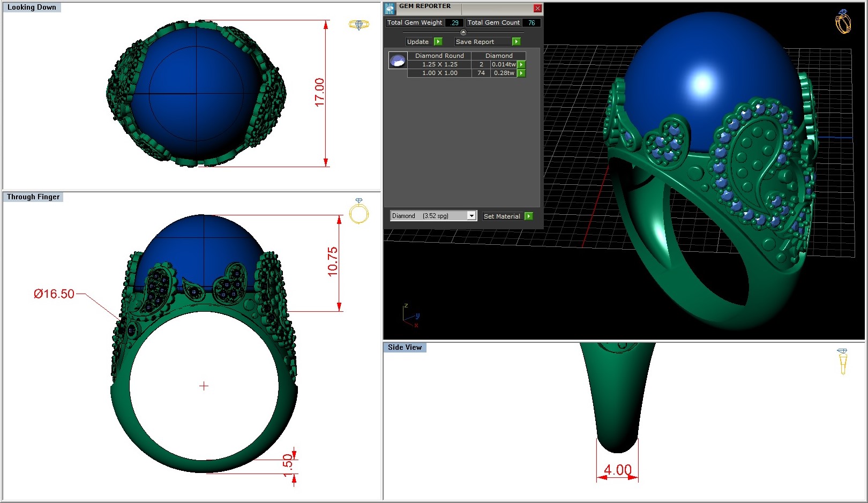Close the Gem Reporter panel
The height and width of the screenshot is (503, 868).
click(537, 9)
